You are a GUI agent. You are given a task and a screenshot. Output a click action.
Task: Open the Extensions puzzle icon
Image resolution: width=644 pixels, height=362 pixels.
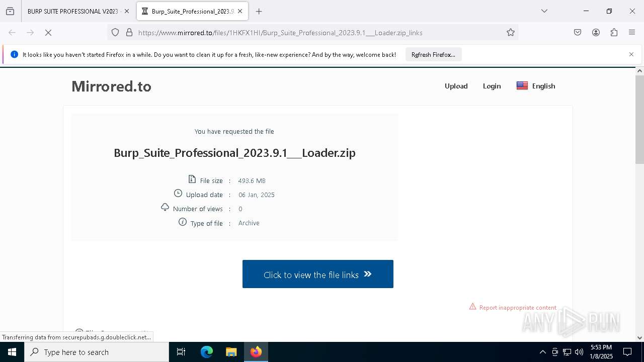point(614,33)
